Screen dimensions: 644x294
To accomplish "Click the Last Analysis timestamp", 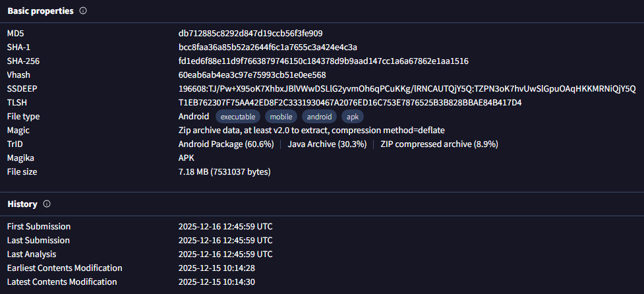I will [225, 254].
